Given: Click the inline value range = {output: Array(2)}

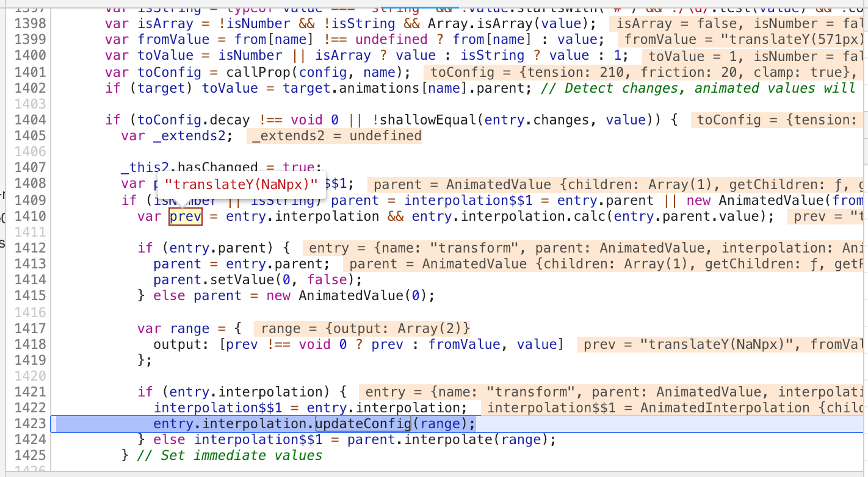Looking at the screenshot, I should pos(364,328).
